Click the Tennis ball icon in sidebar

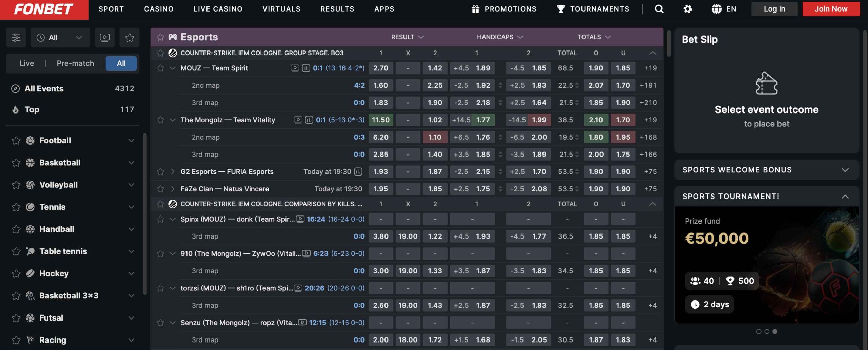30,207
